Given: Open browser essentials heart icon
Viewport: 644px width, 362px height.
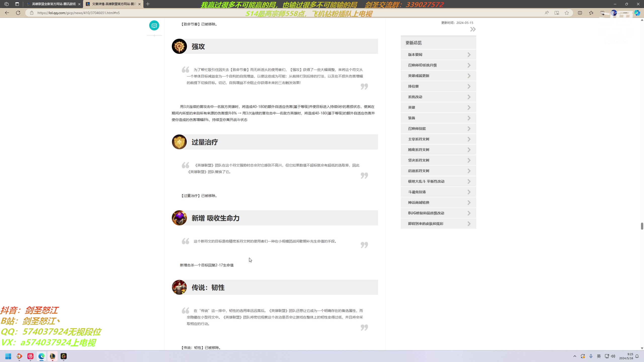Looking at the screenshot, I should (x=602, y=13).
